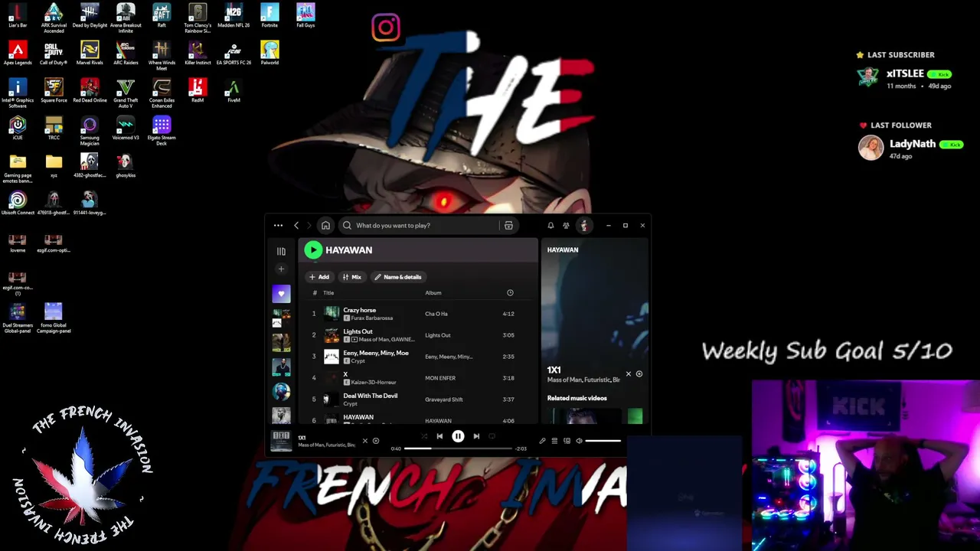Open the Marvel Rivals desktop shortcut
Image resolution: width=980 pixels, height=551 pixels.
point(90,53)
